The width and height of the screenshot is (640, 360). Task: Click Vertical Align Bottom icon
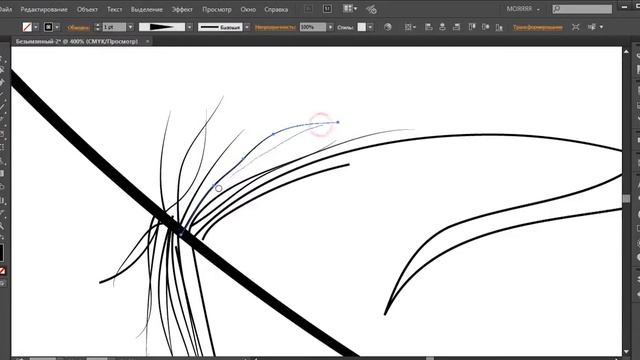tap(499, 27)
